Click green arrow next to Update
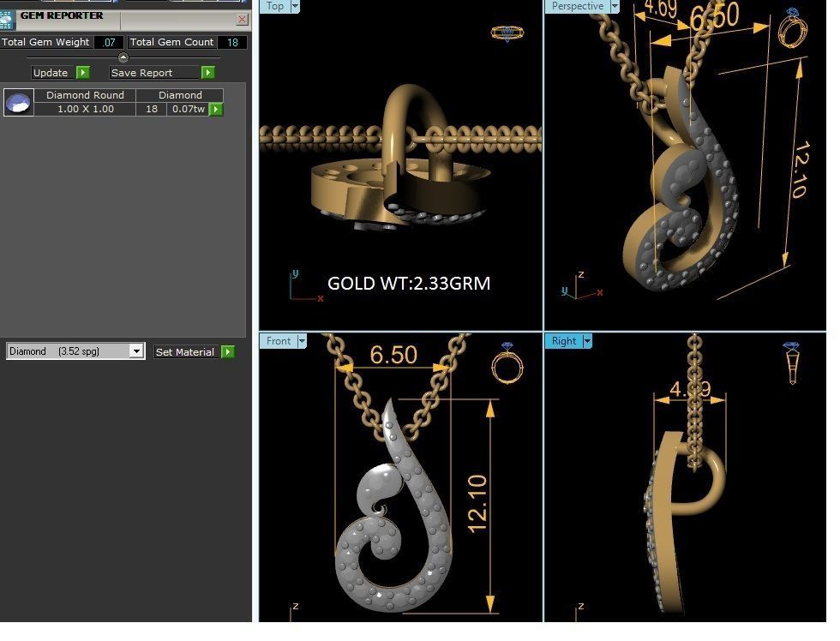840x641 pixels. [x=82, y=72]
